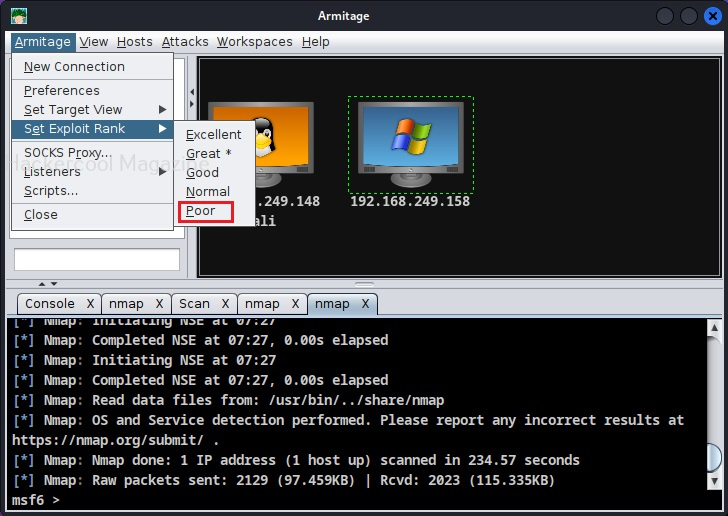The image size is (728, 516).
Task: Open the Hosts menu
Action: 135,42
